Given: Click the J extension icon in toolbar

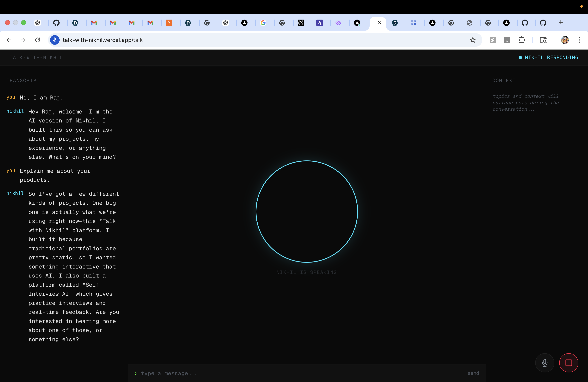Looking at the screenshot, I should (507, 40).
